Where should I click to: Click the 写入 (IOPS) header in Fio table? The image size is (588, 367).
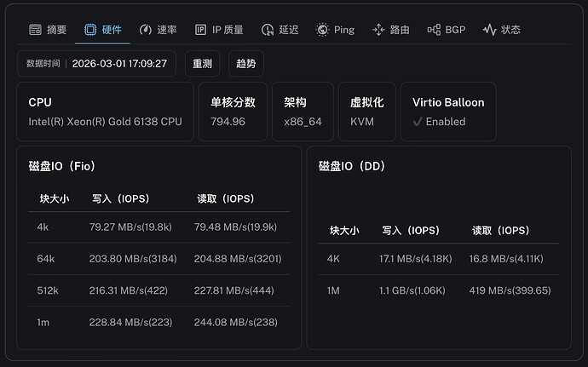tap(121, 198)
